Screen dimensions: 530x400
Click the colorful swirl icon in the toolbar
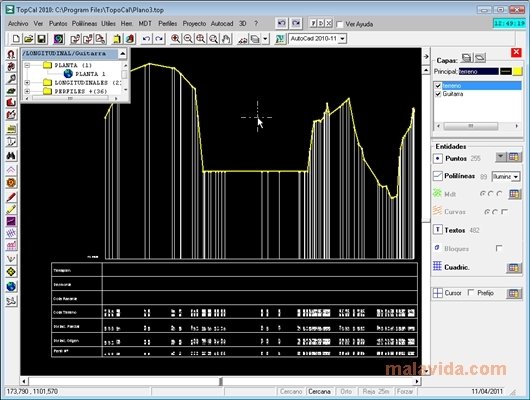(58, 39)
